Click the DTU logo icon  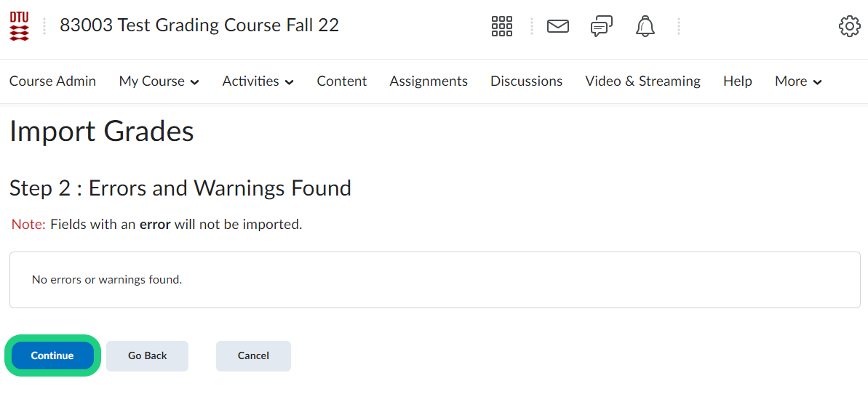tap(20, 26)
